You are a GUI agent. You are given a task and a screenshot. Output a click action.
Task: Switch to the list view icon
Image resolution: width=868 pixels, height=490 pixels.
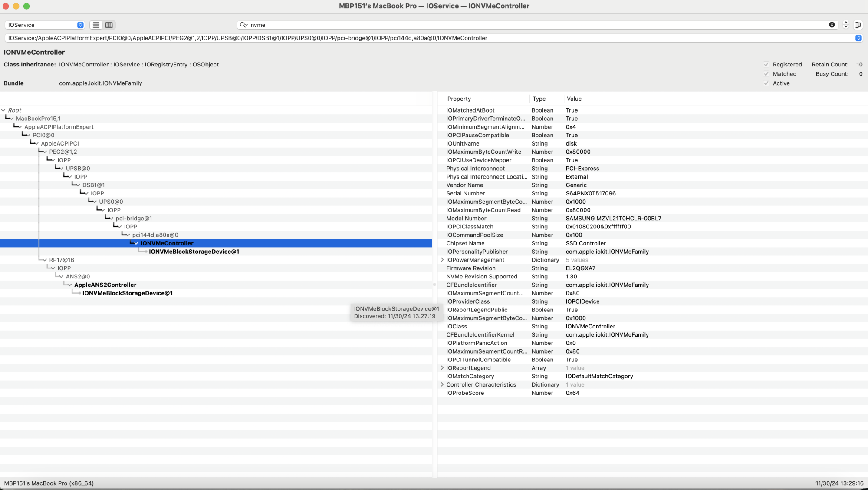click(96, 25)
